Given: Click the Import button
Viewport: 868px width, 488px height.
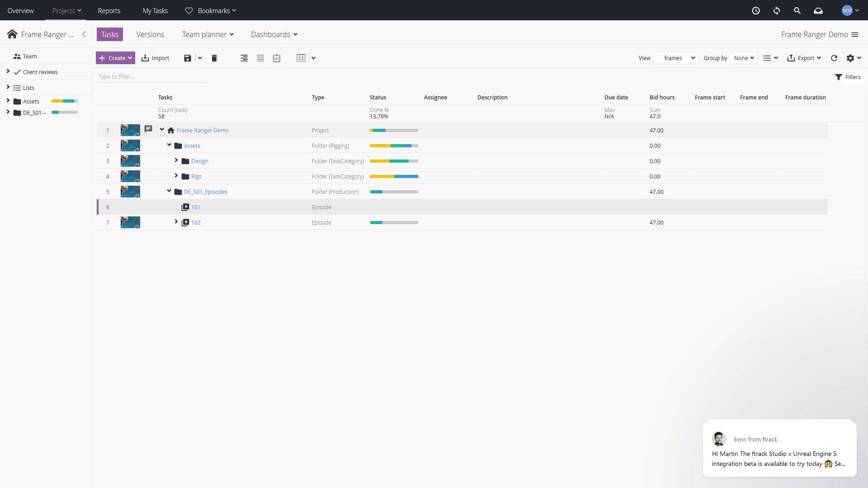Looking at the screenshot, I should pos(155,58).
